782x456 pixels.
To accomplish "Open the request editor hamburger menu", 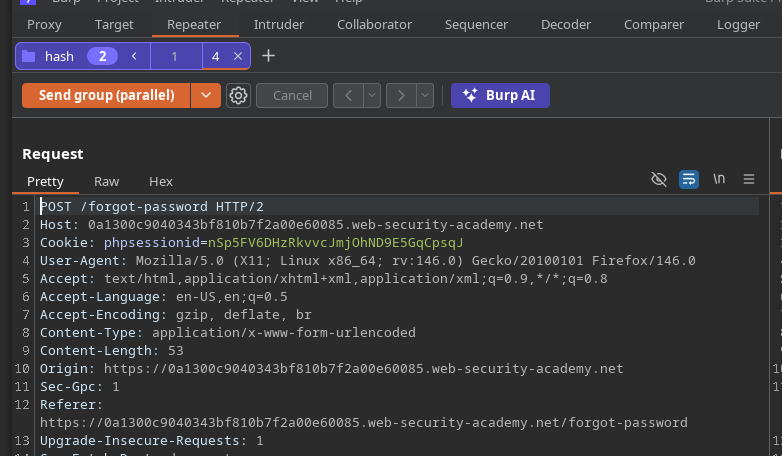I will [748, 179].
